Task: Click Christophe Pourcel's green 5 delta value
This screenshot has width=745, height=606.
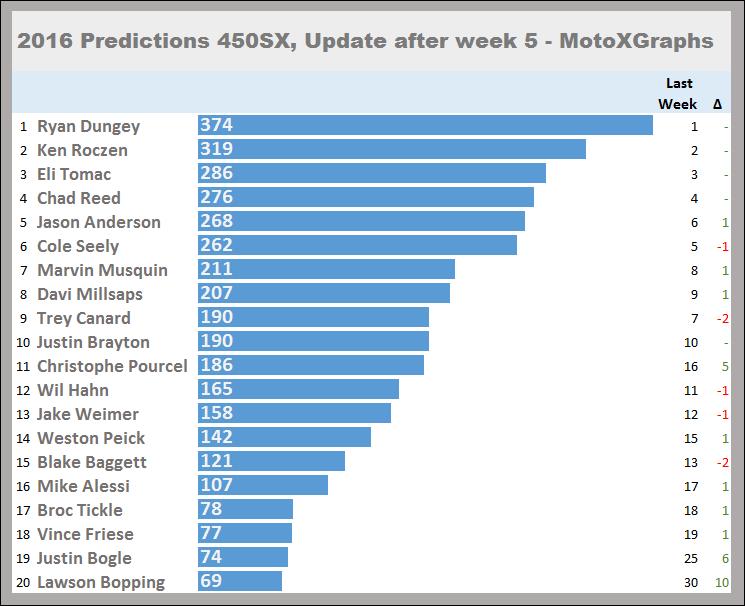Action: [724, 366]
